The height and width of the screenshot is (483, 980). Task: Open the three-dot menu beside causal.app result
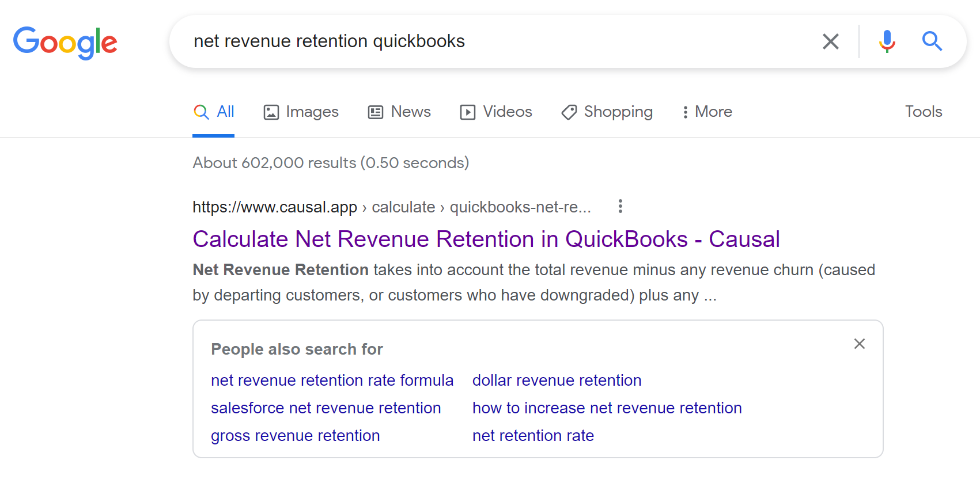click(x=620, y=206)
